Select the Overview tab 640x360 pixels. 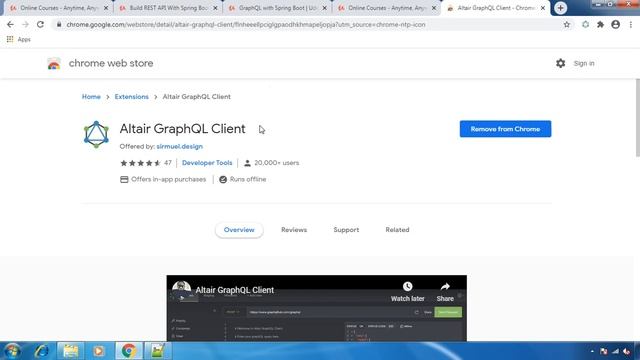(239, 230)
